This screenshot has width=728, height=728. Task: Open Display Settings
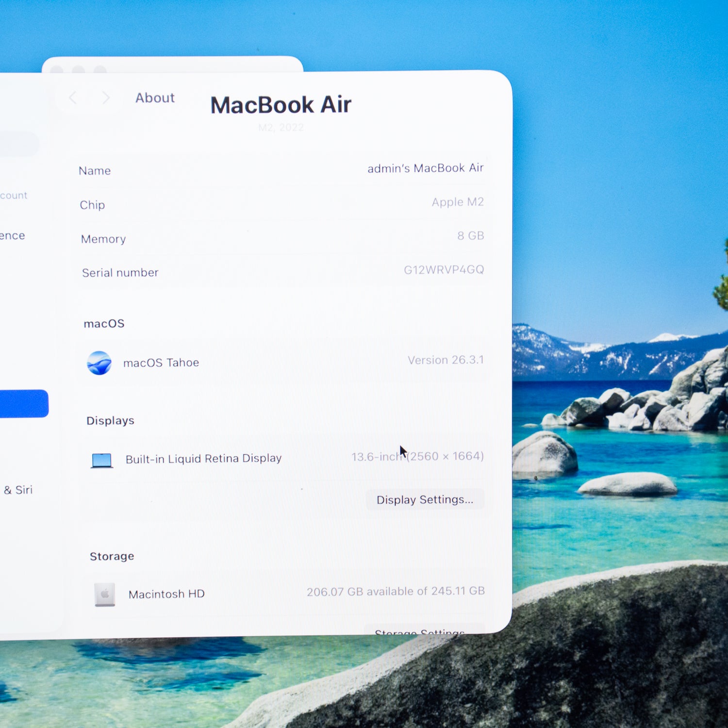425,499
